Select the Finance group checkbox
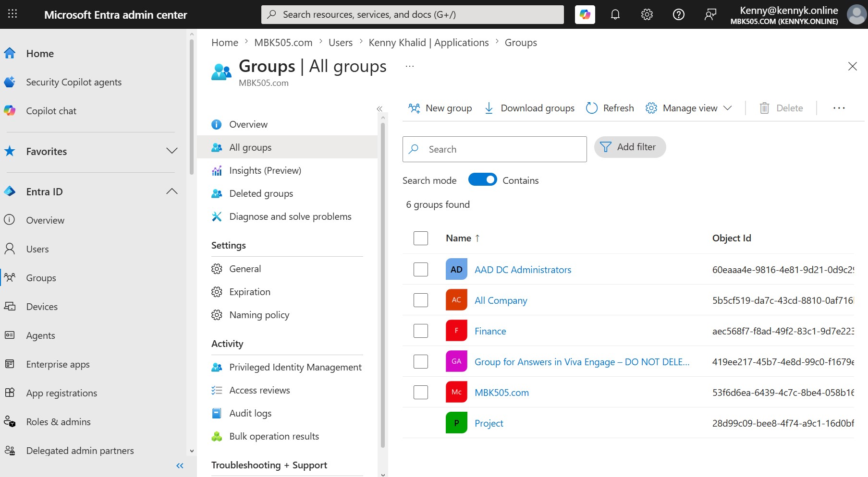This screenshot has height=477, width=868. (x=421, y=331)
